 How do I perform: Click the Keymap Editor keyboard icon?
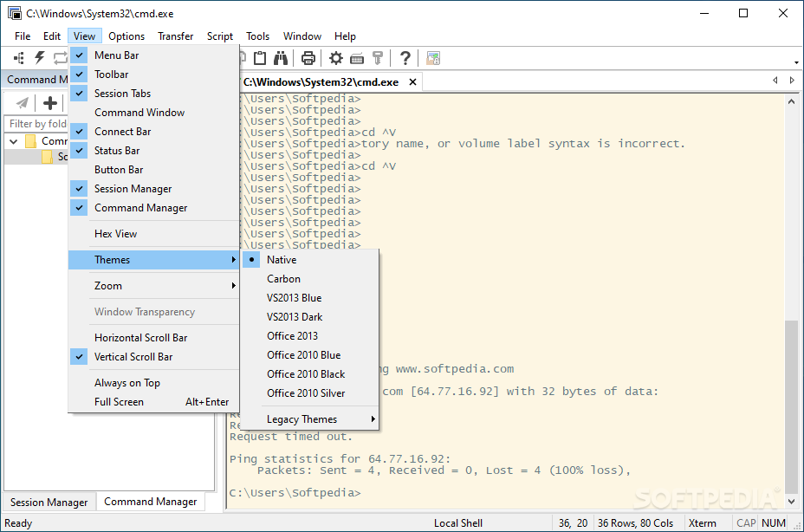tap(357, 58)
